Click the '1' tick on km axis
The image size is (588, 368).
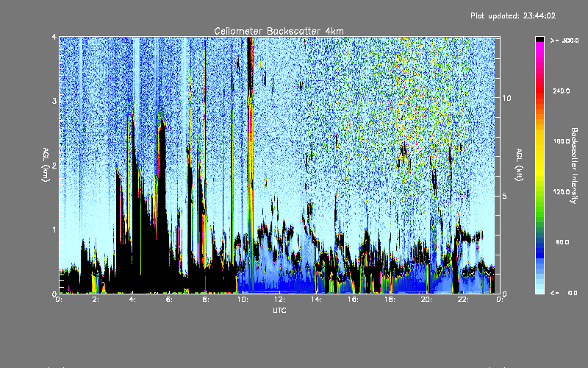(54, 230)
